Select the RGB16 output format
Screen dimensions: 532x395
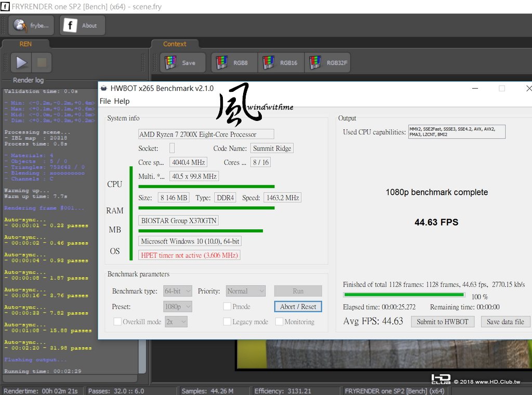pyautogui.click(x=281, y=63)
